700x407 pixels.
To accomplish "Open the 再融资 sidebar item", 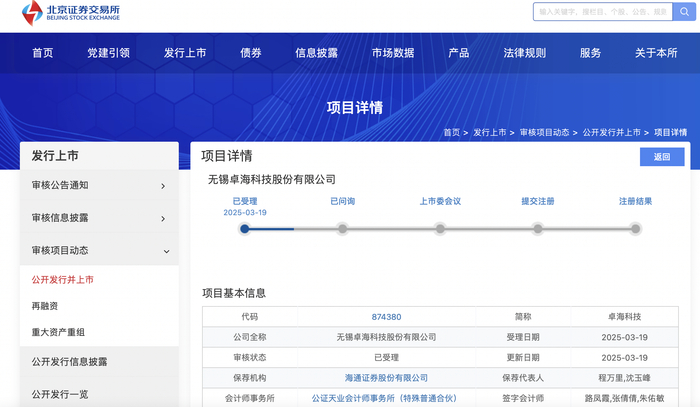I will [45, 306].
